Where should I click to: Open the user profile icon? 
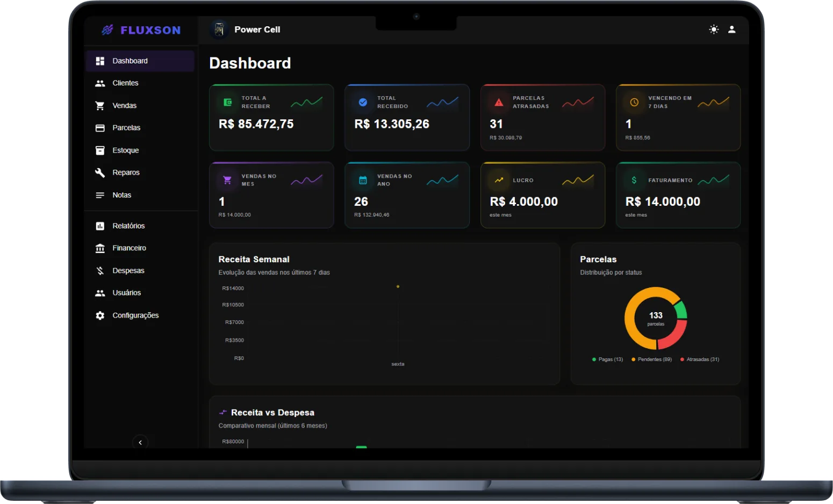(731, 30)
